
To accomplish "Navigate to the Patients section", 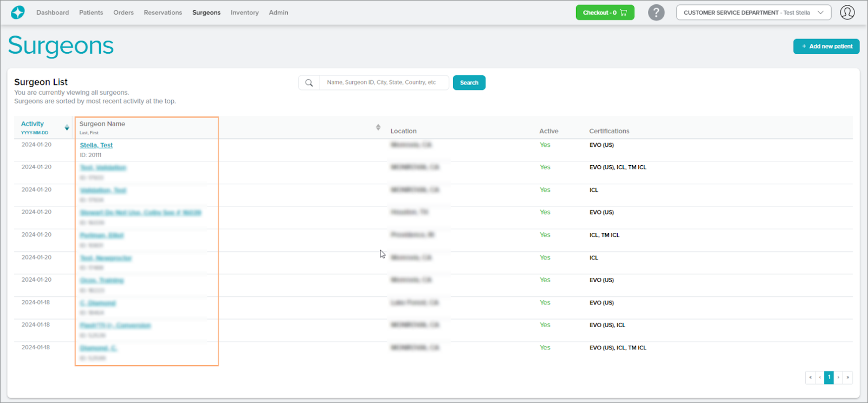I will [x=91, y=12].
